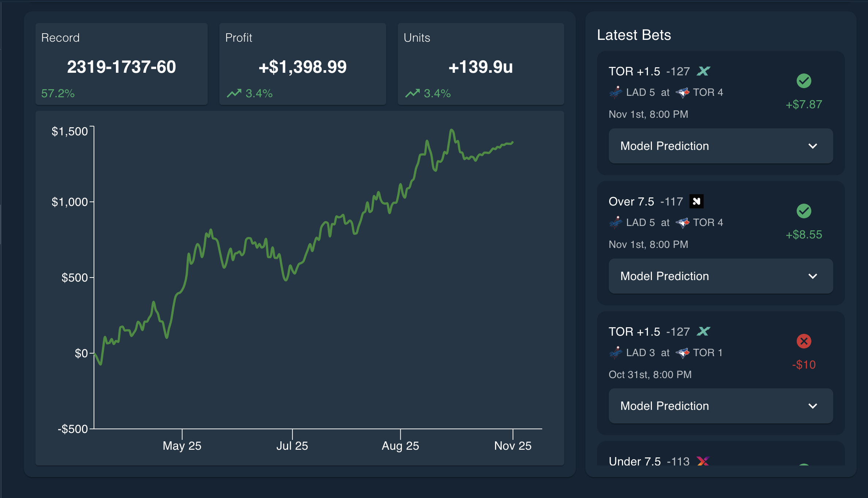Click the green win checkmark above +$7.87
This screenshot has height=498, width=868.
click(x=804, y=81)
